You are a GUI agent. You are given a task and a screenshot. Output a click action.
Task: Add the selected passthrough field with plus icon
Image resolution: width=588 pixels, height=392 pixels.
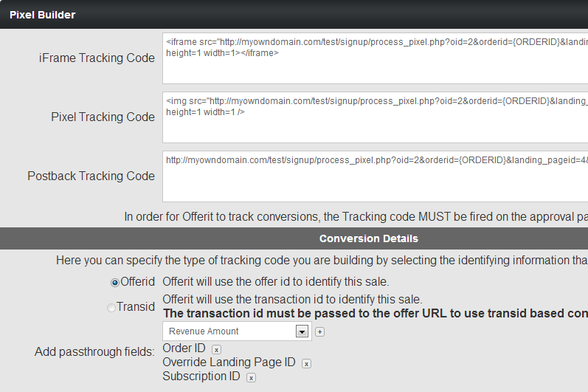(x=319, y=331)
